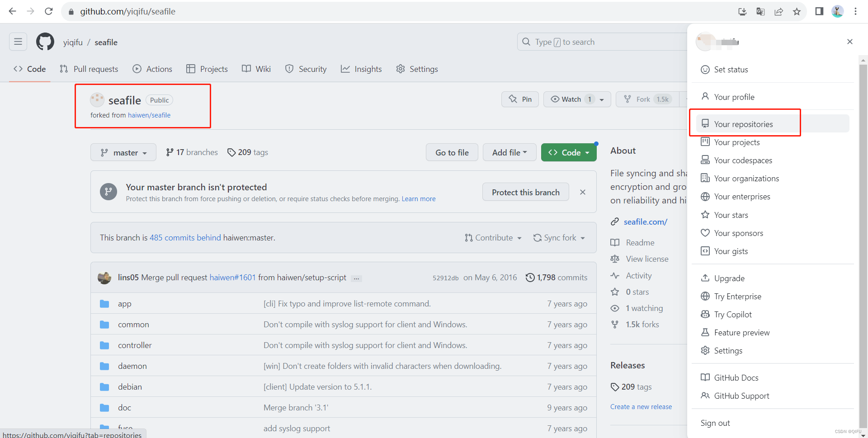Click lins05's avatar on the commit row
The width and height of the screenshot is (868, 438).
click(x=104, y=278)
